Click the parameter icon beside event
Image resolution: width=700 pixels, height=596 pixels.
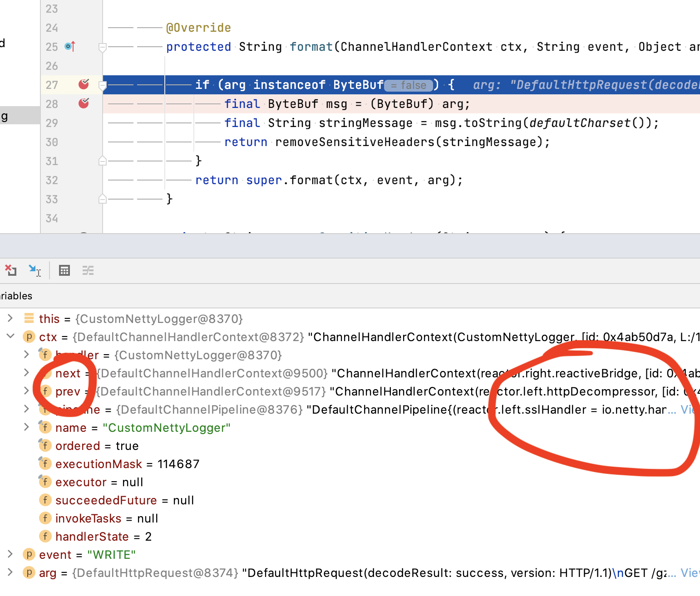click(x=29, y=554)
